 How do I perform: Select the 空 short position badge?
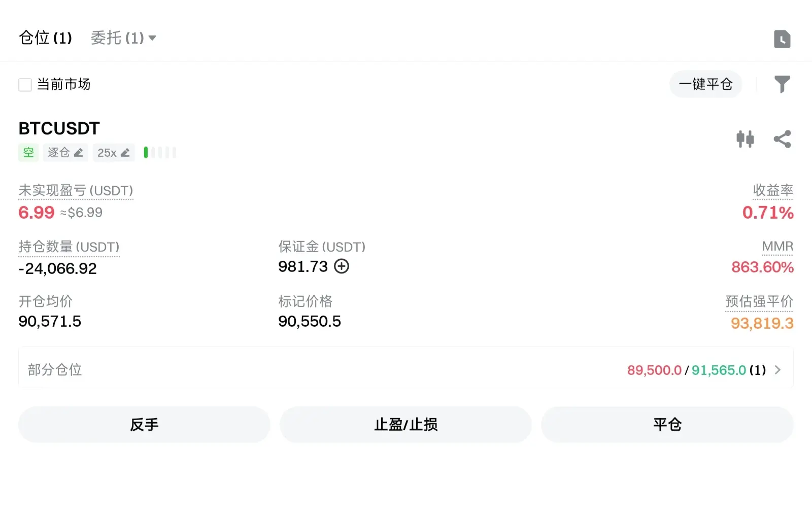(x=28, y=153)
